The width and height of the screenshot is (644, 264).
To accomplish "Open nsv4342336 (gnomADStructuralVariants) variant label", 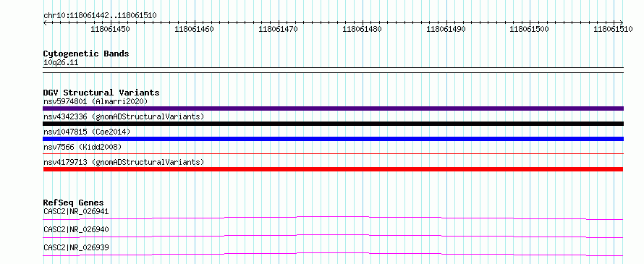I will [124, 116].
